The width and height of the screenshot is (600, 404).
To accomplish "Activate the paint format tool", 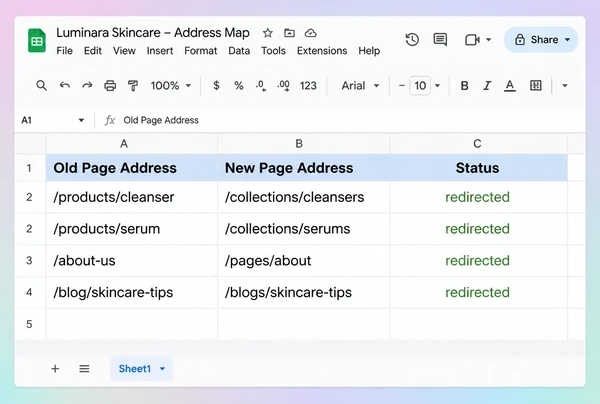I will (133, 86).
